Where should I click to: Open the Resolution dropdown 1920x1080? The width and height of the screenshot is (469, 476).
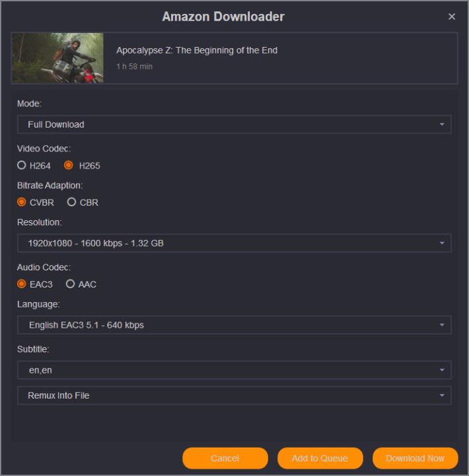[234, 243]
